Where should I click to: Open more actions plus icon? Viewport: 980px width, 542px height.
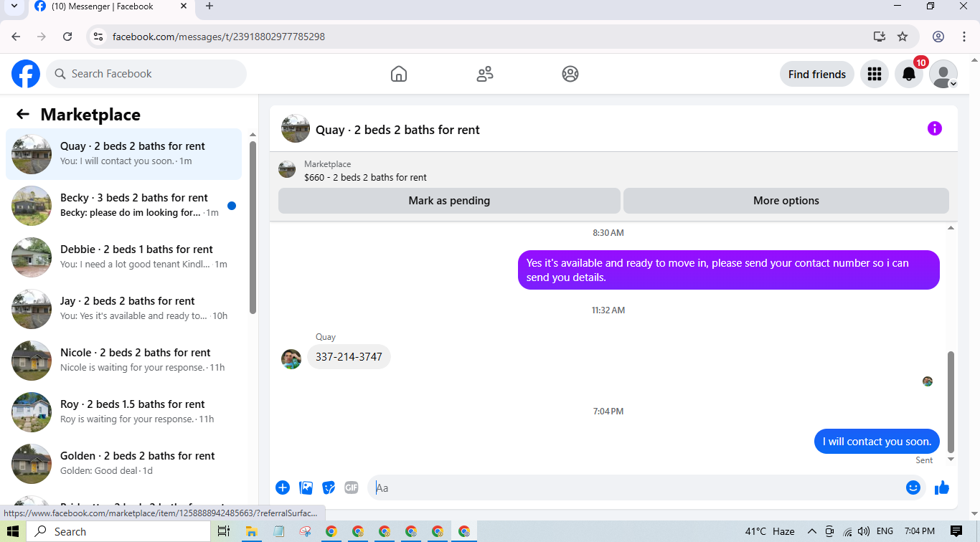click(x=283, y=488)
